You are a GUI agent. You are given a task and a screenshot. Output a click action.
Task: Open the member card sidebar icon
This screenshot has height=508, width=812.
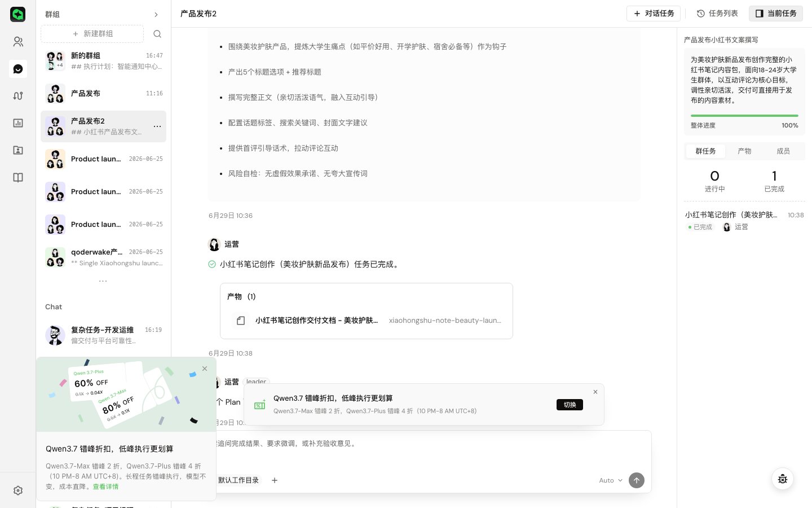[18, 150]
